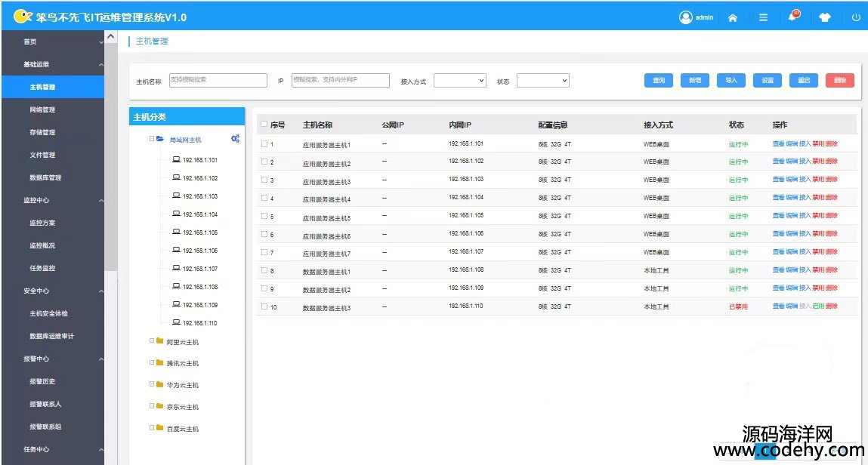Focus the 主机名称 search input
868x465 pixels.
(218, 80)
